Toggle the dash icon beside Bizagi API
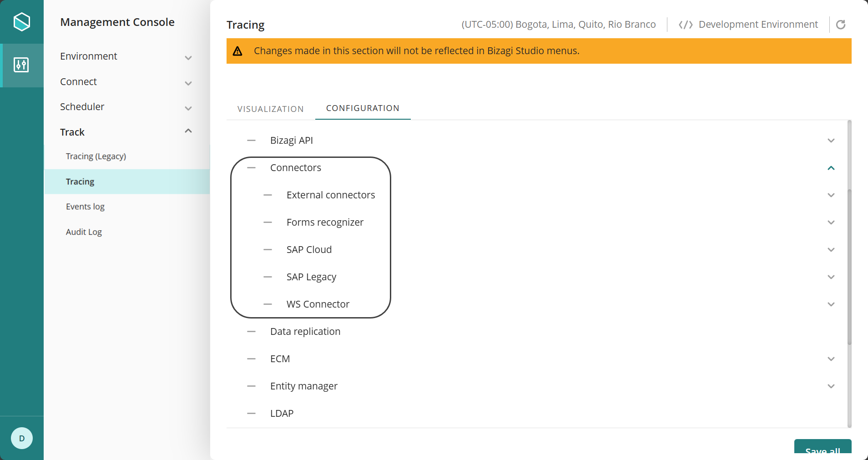The image size is (868, 460). click(x=251, y=141)
